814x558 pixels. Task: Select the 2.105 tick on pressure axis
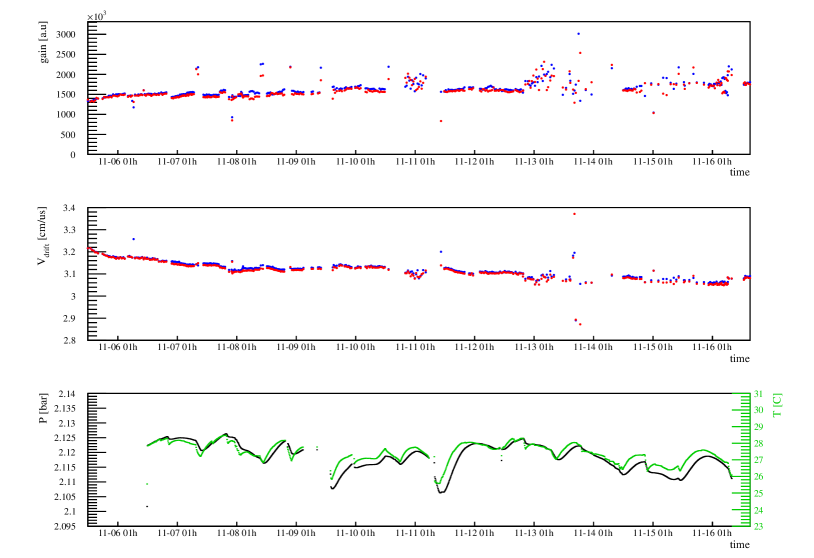click(65, 497)
